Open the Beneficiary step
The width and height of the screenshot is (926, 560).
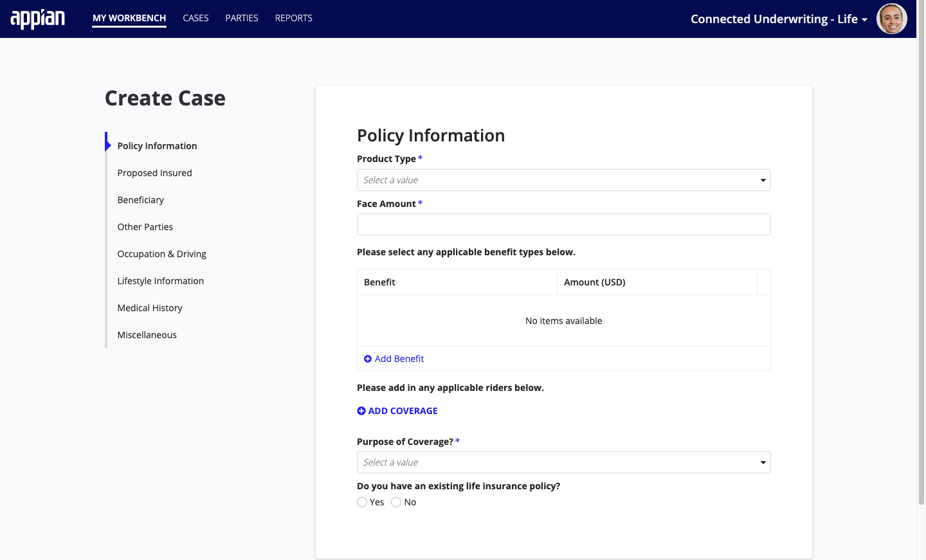(140, 200)
